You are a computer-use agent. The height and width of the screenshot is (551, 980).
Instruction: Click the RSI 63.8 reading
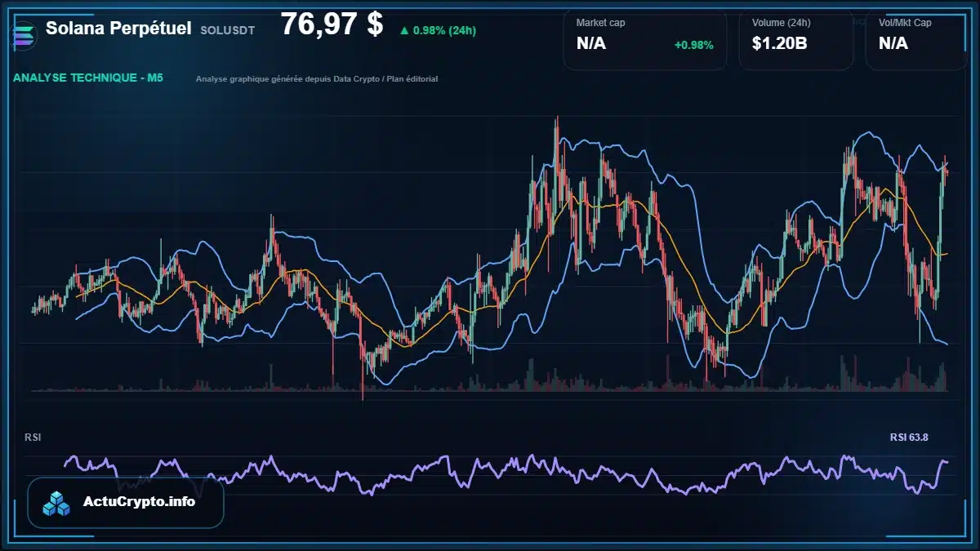point(909,438)
